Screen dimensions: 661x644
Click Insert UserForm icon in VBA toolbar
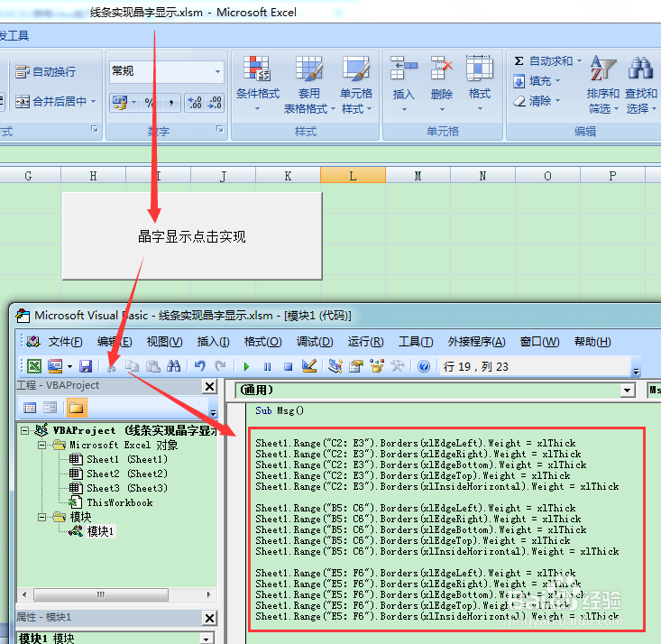click(55, 366)
